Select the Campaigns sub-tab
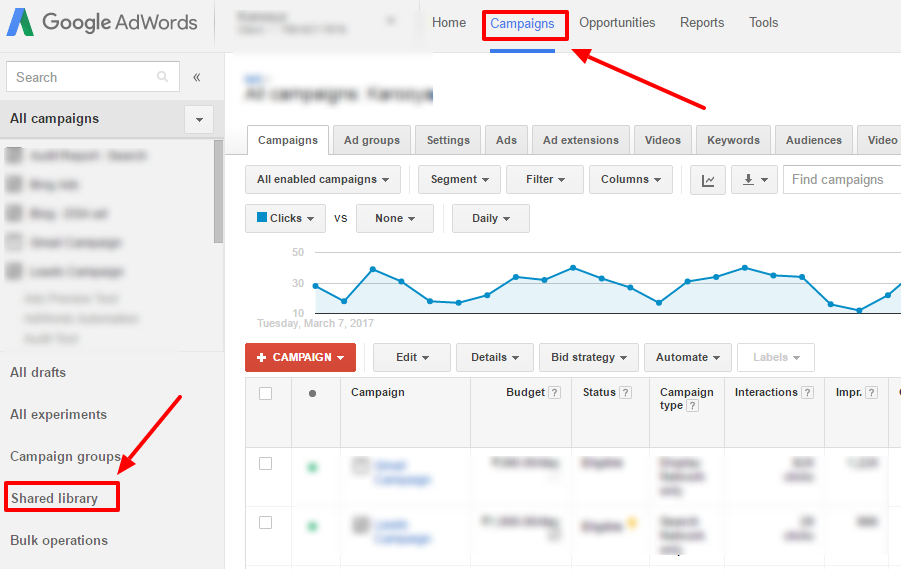The image size is (901, 569). pyautogui.click(x=288, y=140)
